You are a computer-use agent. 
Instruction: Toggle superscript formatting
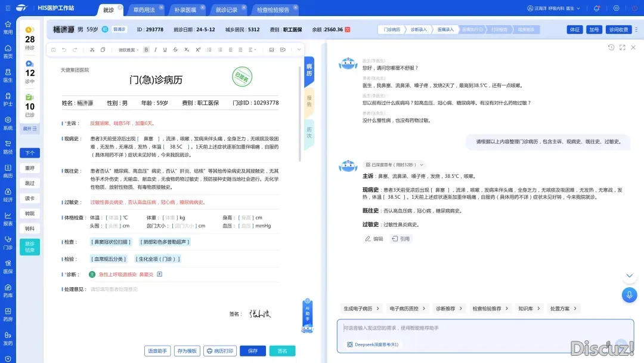[x=198, y=50]
